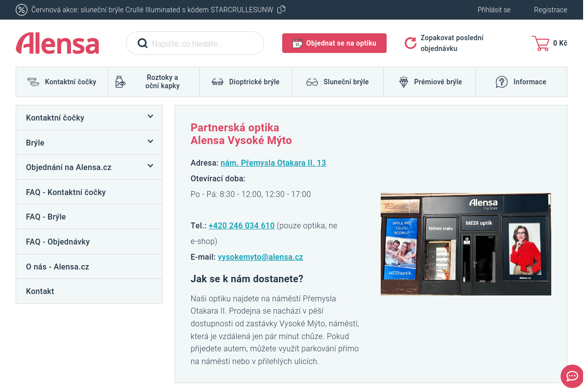Click the repeat order circular arrow icon
Screen dimensions: 588x392
411,43
